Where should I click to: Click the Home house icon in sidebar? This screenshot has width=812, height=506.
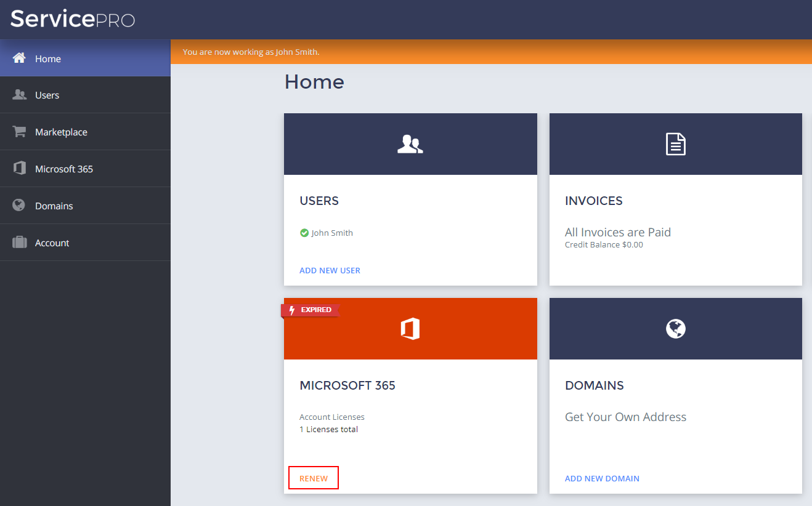(19, 58)
